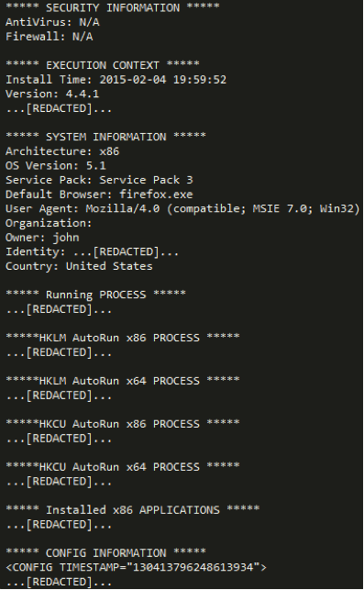Click the Architecture: x86 line
The height and width of the screenshot is (590, 364).
(x=62, y=151)
